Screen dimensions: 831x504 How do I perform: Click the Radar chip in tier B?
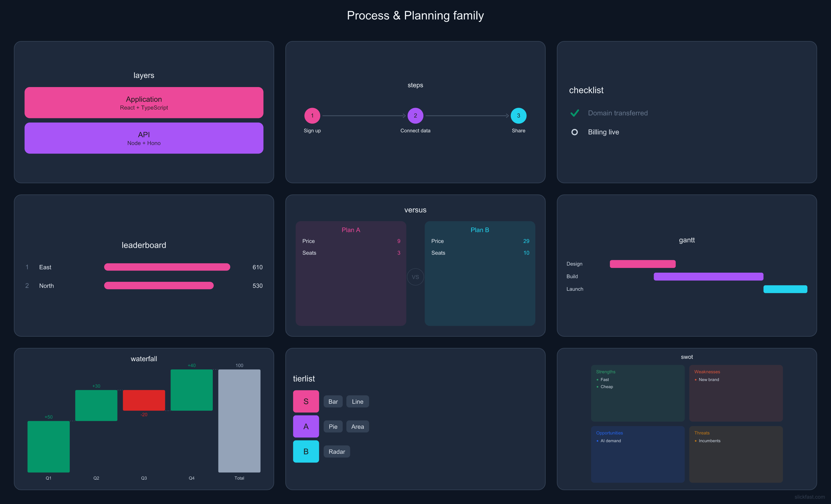tap(337, 451)
